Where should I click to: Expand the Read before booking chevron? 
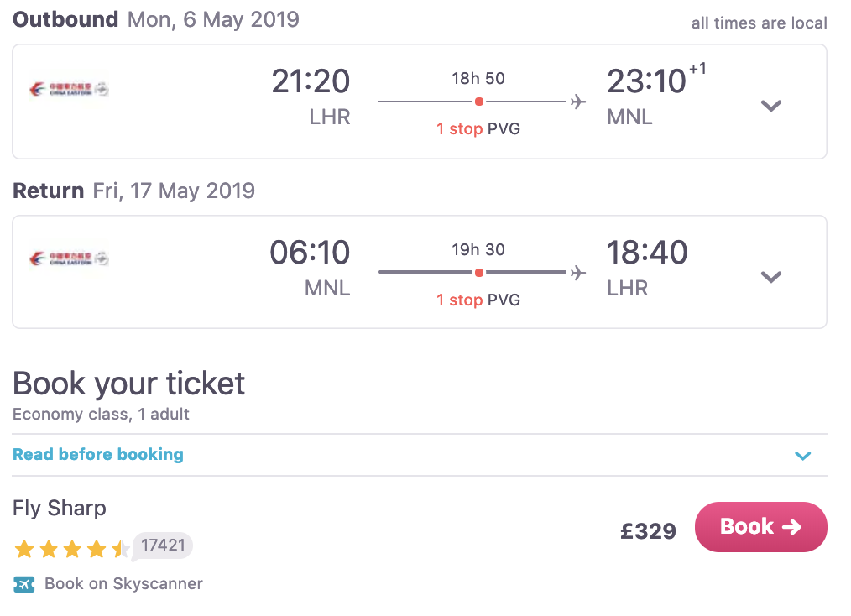803,456
